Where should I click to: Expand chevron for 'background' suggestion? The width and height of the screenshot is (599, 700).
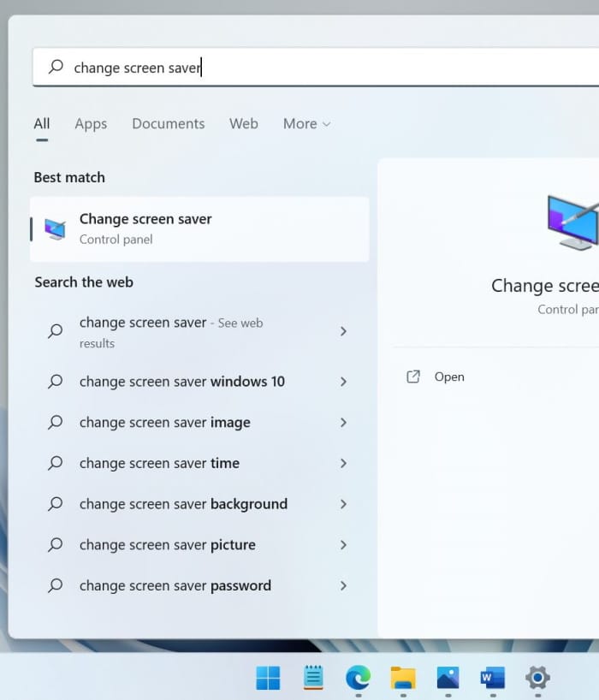click(343, 504)
